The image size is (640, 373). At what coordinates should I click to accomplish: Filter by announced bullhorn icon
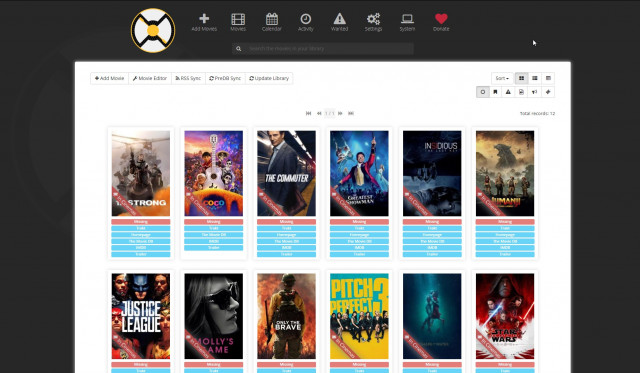[x=534, y=92]
